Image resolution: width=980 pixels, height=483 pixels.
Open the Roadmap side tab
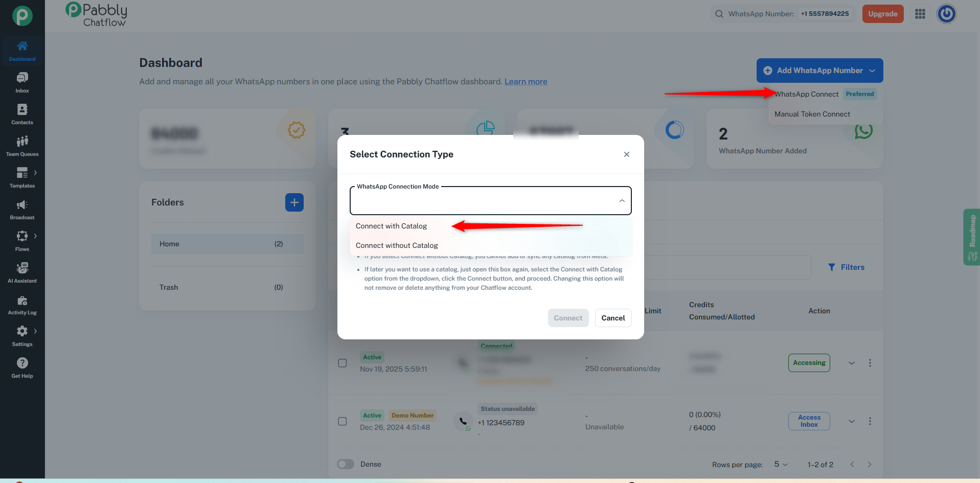pos(972,237)
